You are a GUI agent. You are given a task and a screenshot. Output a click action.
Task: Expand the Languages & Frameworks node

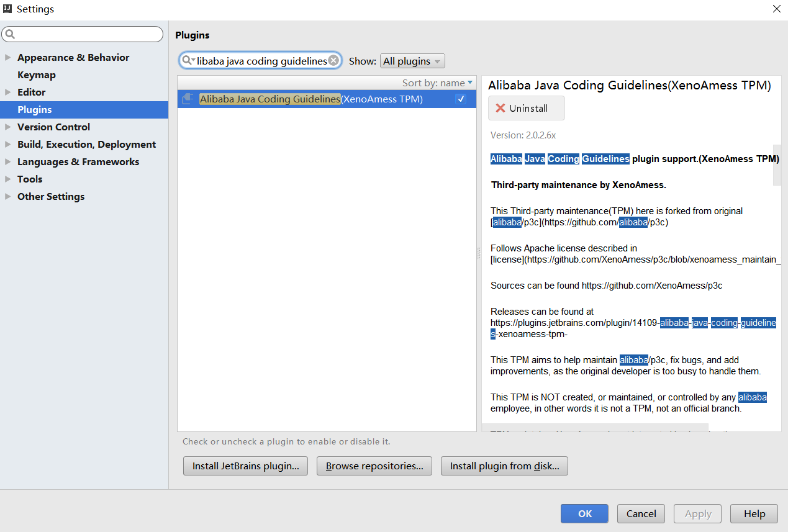pyautogui.click(x=8, y=161)
